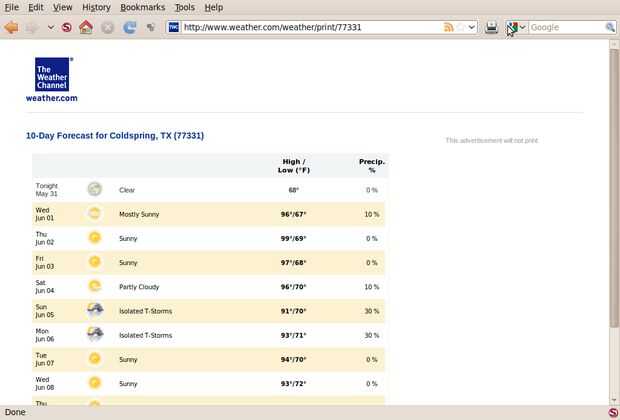
Task: Click The Weather Channel logo
Action: 52,74
